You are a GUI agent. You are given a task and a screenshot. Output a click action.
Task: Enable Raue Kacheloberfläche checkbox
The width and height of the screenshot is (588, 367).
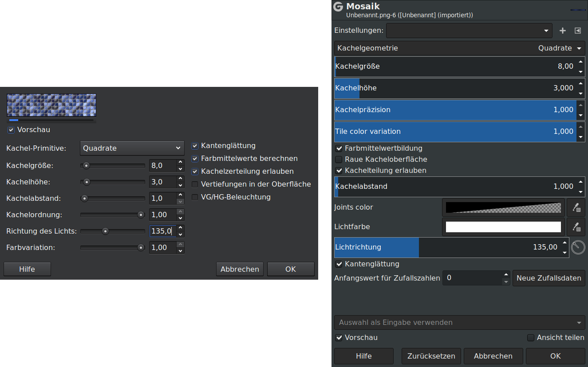coord(339,160)
